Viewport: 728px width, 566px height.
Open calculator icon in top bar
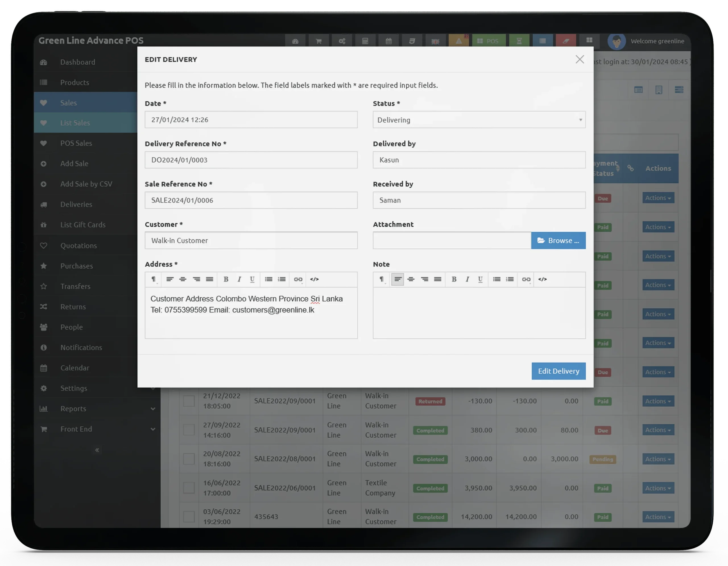pyautogui.click(x=365, y=41)
